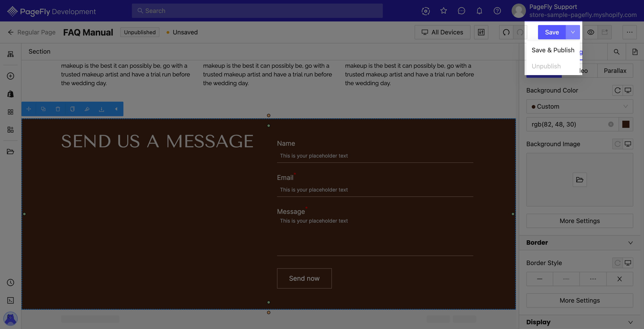644x329 pixels.
Task: Click More Settings under Background Image
Action: point(580,221)
